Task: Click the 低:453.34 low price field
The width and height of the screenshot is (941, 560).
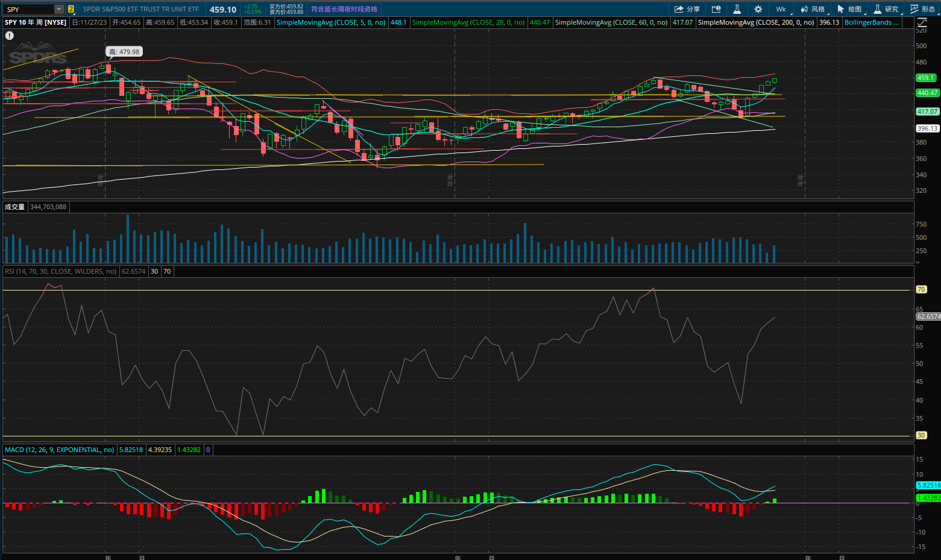Action: 194,22
